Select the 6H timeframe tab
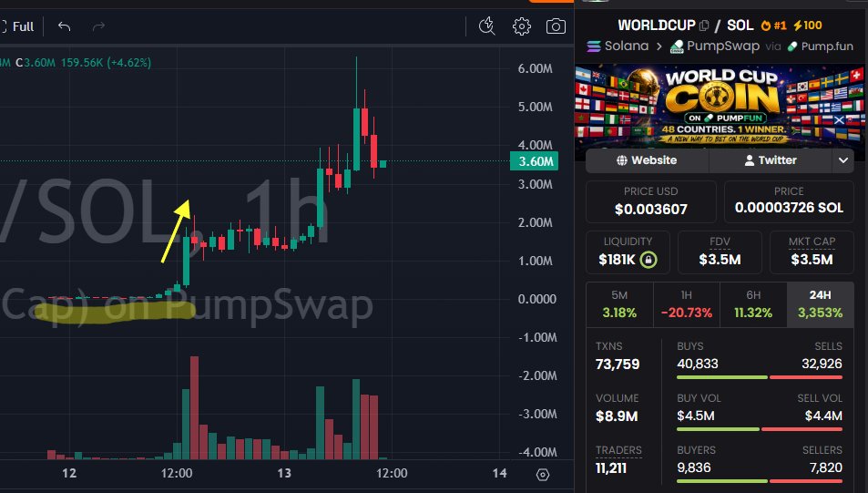 [x=753, y=303]
